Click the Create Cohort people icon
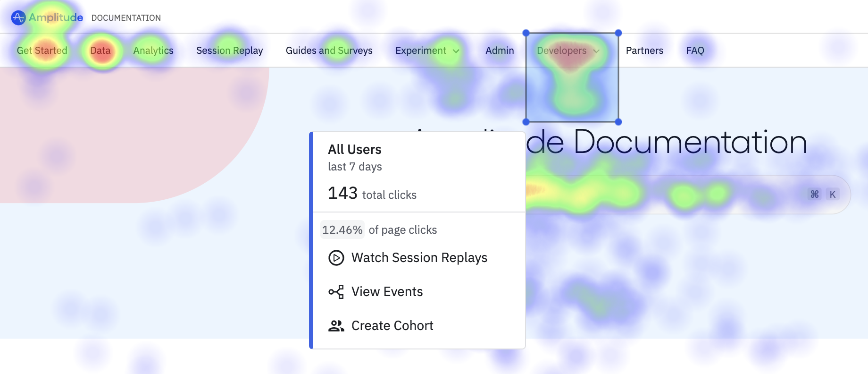This screenshot has width=868, height=374. 336,326
